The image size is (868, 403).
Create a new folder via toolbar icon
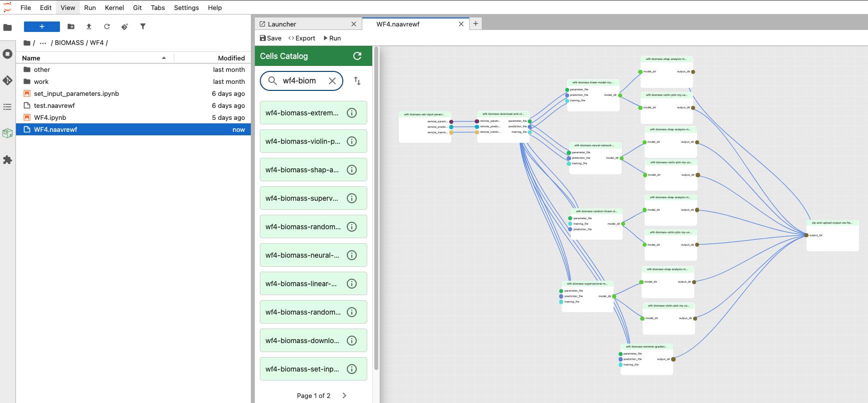(x=71, y=26)
